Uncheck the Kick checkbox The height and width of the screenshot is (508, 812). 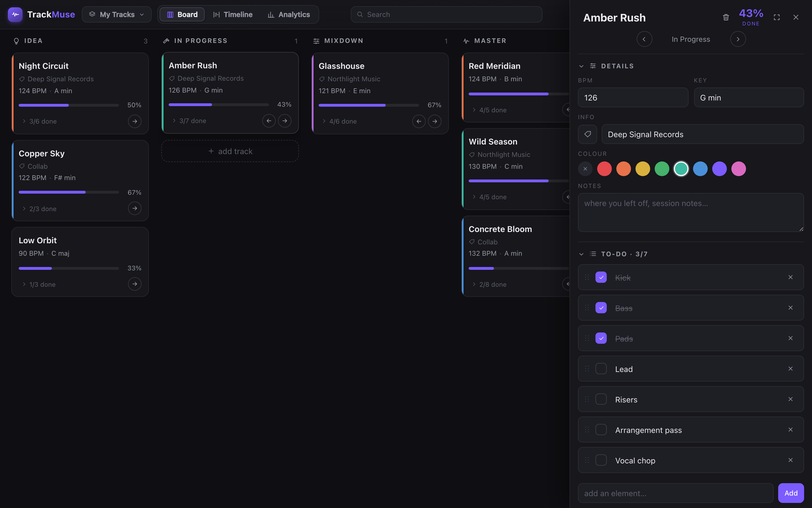pyautogui.click(x=601, y=277)
